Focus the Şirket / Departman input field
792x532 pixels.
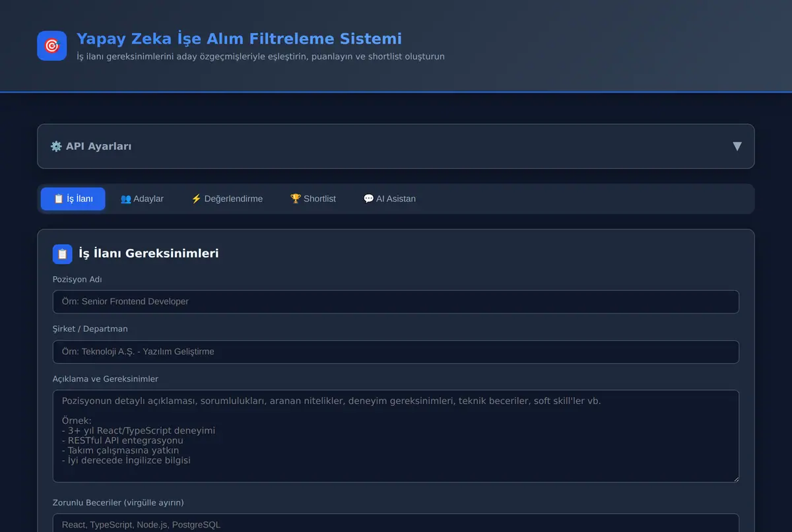click(x=396, y=352)
